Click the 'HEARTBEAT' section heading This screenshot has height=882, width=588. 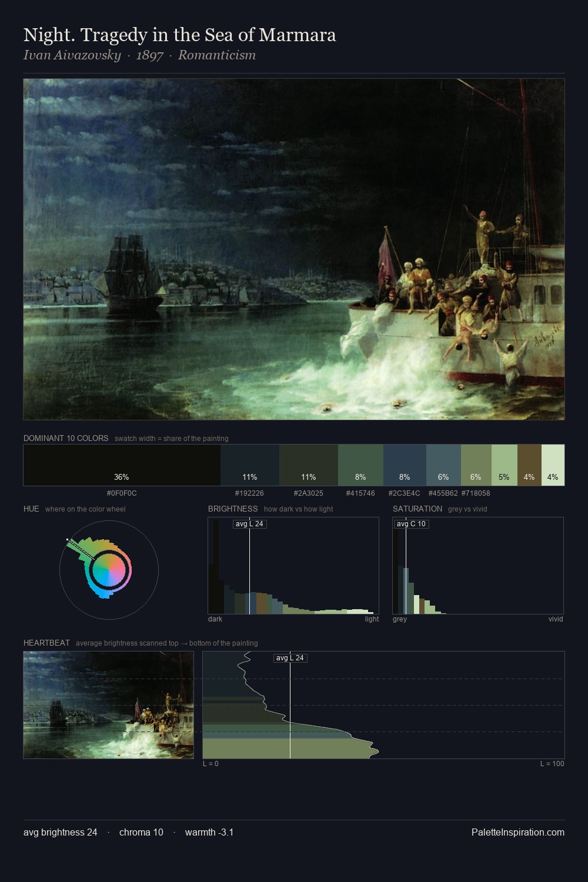pyautogui.click(x=46, y=643)
